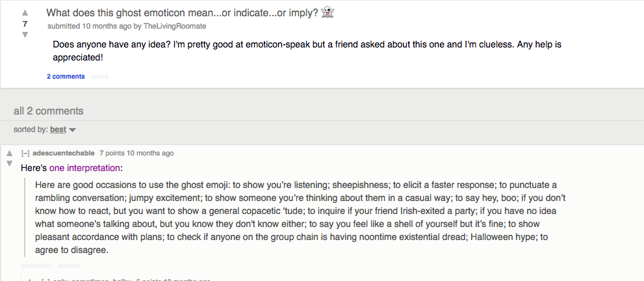The image size is (644, 281).
Task: Open the sorted by best dropdown arrow
Action: (73, 130)
